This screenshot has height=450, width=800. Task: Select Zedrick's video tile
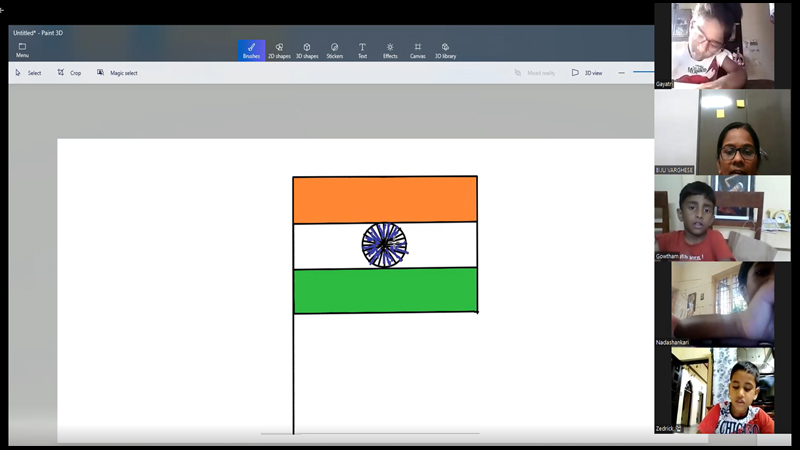(714, 390)
